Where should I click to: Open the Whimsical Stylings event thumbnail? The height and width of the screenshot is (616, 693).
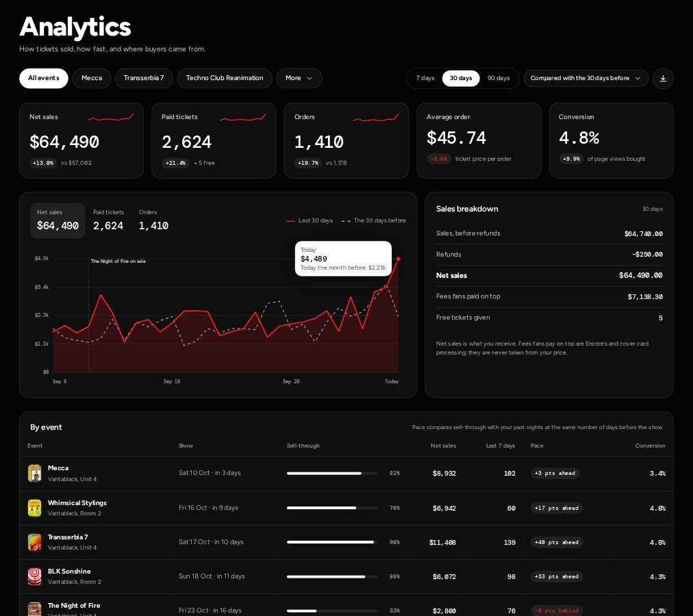click(x=34, y=508)
